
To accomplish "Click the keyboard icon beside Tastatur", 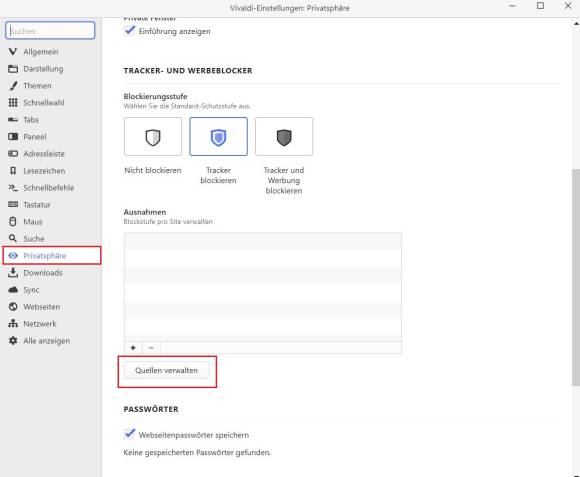I will coord(13,204).
